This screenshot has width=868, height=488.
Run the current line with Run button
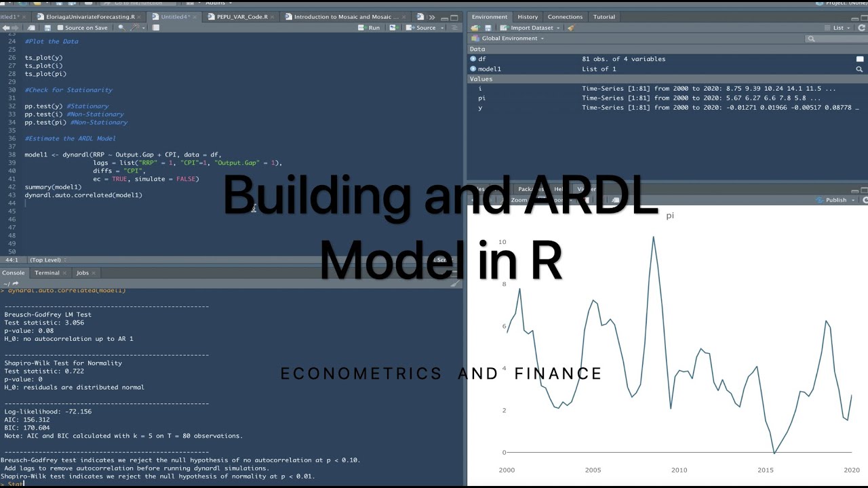click(x=370, y=28)
